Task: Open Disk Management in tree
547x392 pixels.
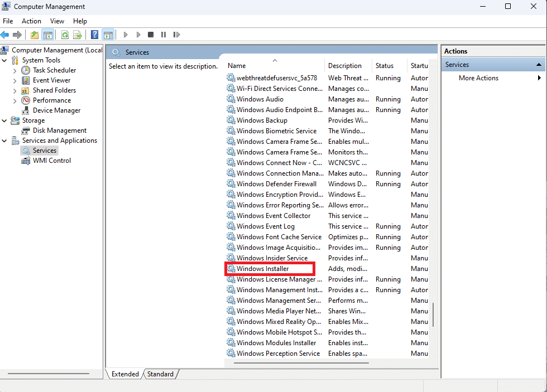Action: point(59,130)
